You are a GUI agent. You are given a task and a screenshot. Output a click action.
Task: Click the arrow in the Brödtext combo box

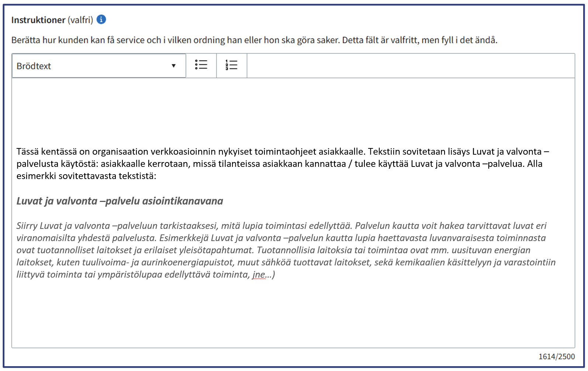click(x=173, y=66)
